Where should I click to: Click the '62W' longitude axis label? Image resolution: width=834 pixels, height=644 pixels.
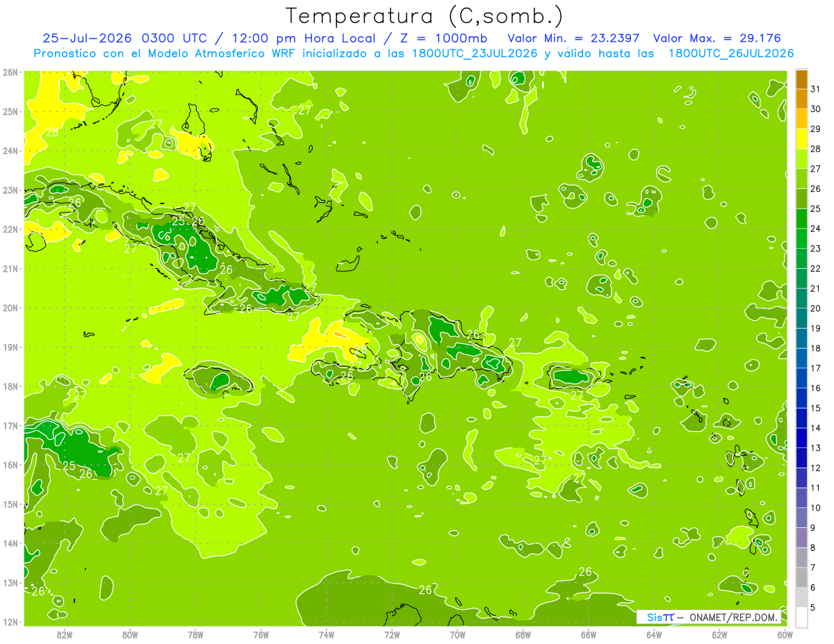[x=719, y=634]
